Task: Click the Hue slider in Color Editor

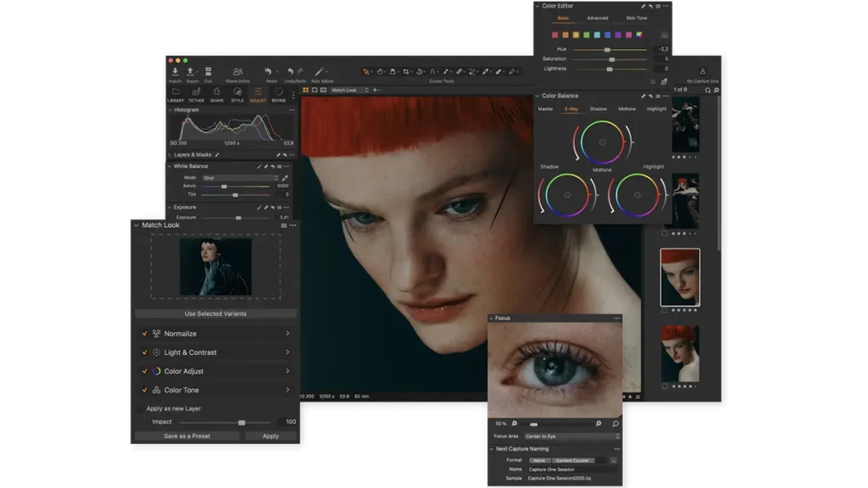Action: coord(609,50)
